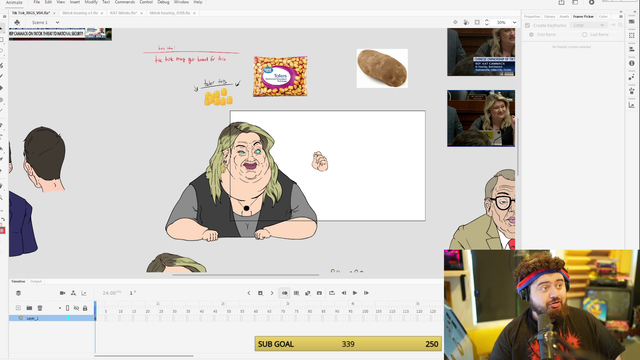640x360 pixels.
Task: Open the Transform panel icon in side dock
Action: pos(632,36)
